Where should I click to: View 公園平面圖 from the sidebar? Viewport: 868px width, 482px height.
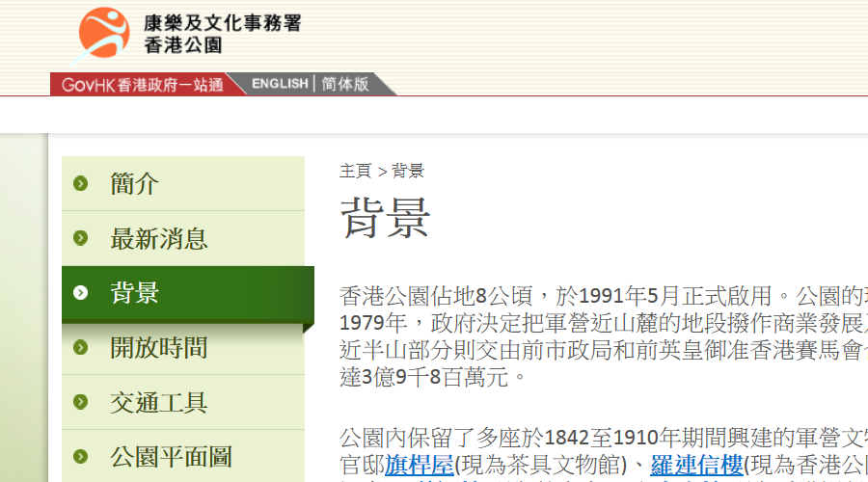tap(171, 456)
